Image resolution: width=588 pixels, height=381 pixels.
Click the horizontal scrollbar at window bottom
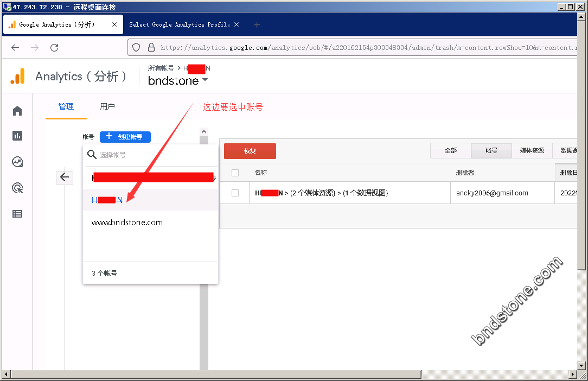(216, 374)
